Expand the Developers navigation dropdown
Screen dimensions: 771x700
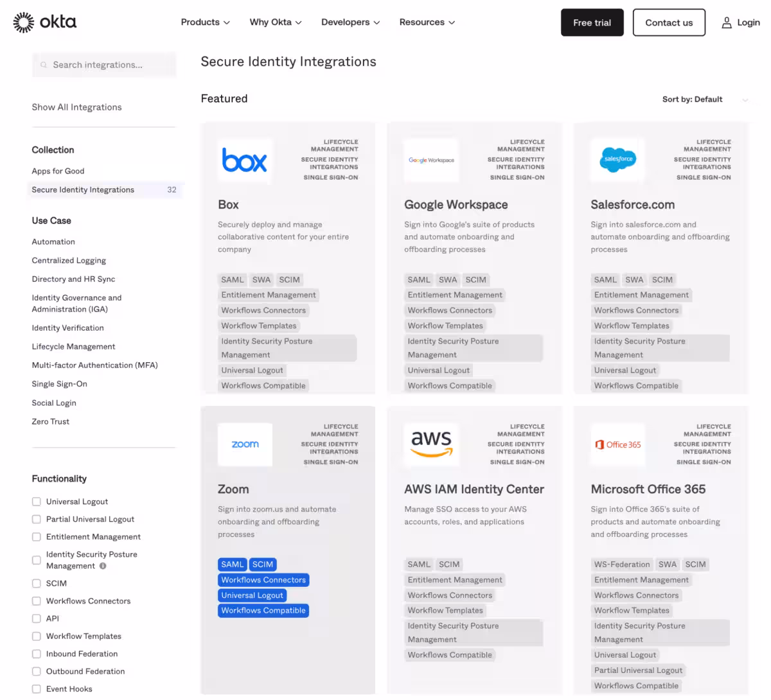tap(350, 22)
